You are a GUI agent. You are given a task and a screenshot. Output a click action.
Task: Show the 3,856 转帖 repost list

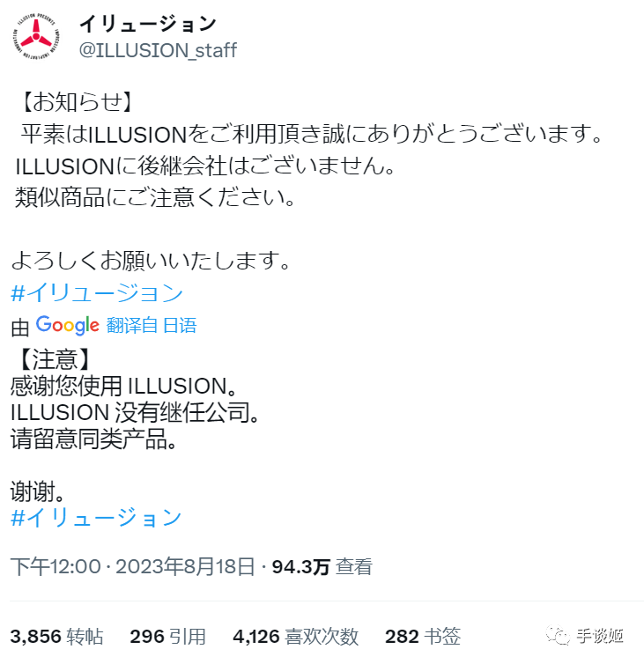point(56,636)
